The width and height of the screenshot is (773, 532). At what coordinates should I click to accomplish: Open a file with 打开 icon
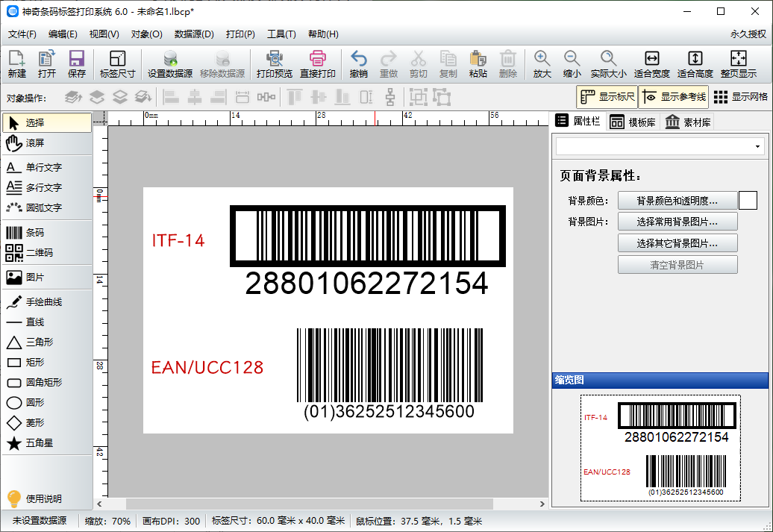[47, 64]
